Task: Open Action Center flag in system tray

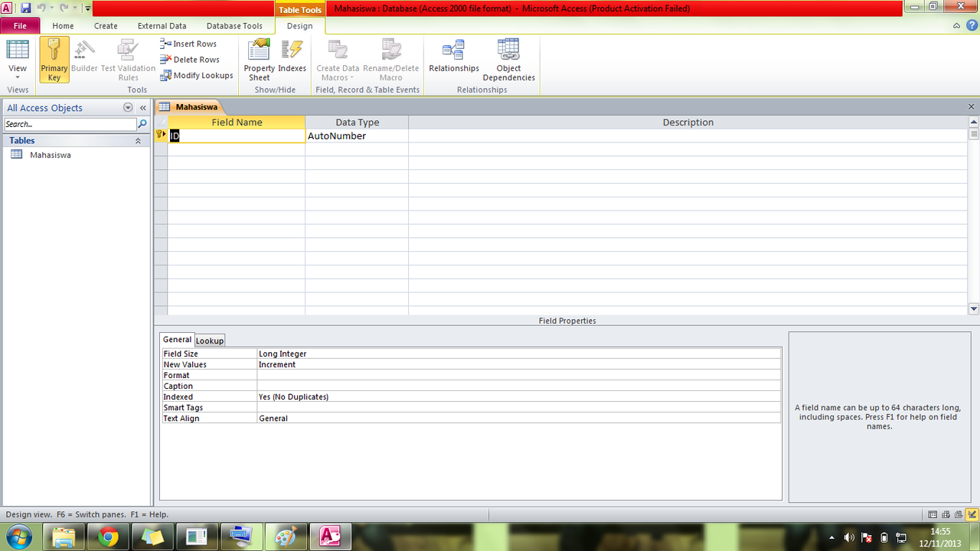Action: (x=867, y=537)
